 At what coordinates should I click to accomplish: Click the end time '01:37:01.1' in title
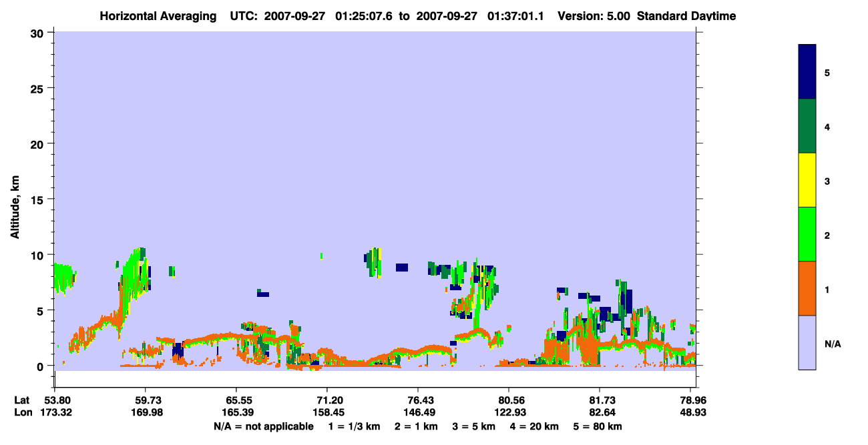[x=515, y=16]
